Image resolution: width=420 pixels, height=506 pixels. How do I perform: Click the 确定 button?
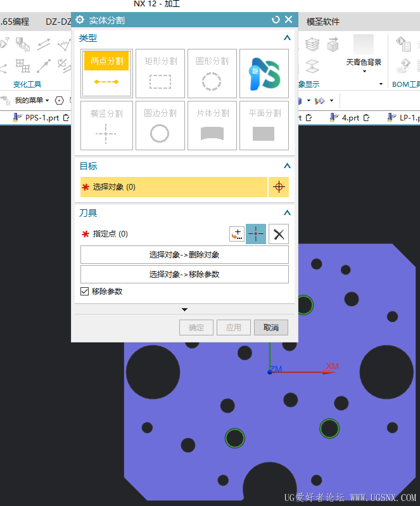pos(196,328)
